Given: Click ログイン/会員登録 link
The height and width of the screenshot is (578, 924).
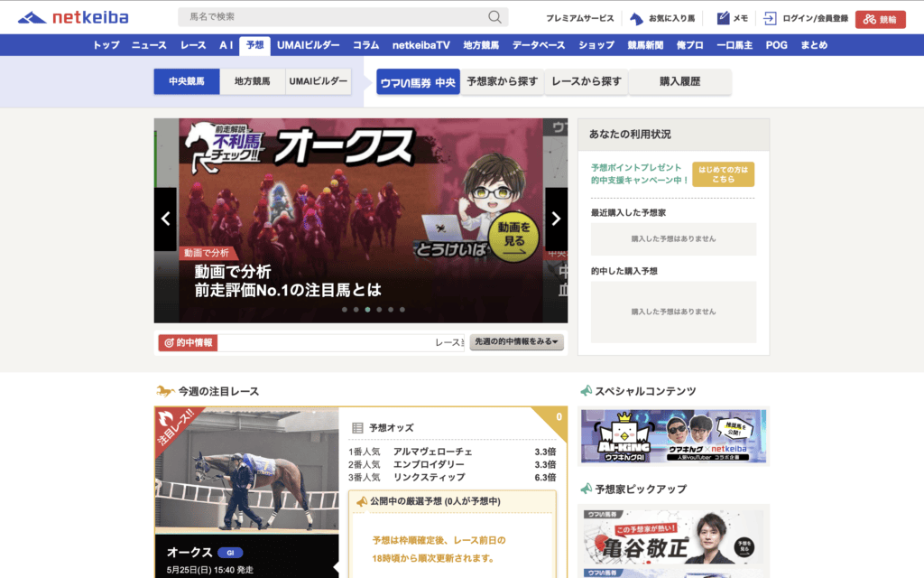Looking at the screenshot, I should coord(815,19).
